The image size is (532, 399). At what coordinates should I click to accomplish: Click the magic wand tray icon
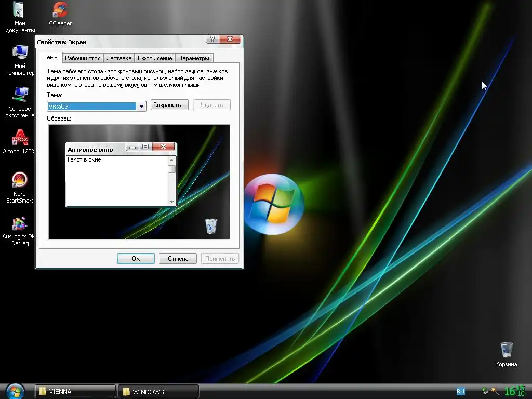495,391
